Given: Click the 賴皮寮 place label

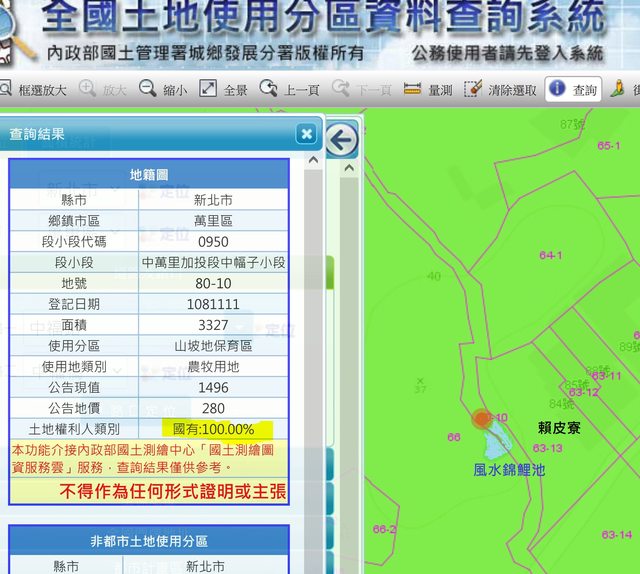Looking at the screenshot, I should click(558, 427).
